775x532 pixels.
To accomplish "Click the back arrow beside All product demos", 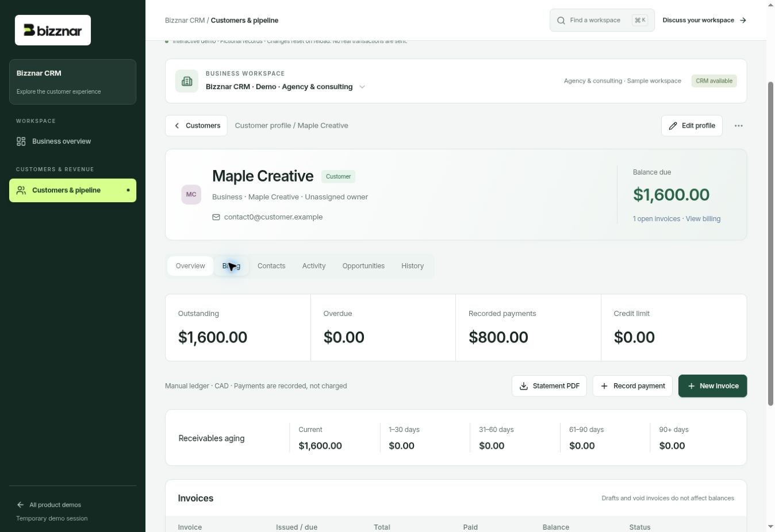I will coord(20,505).
